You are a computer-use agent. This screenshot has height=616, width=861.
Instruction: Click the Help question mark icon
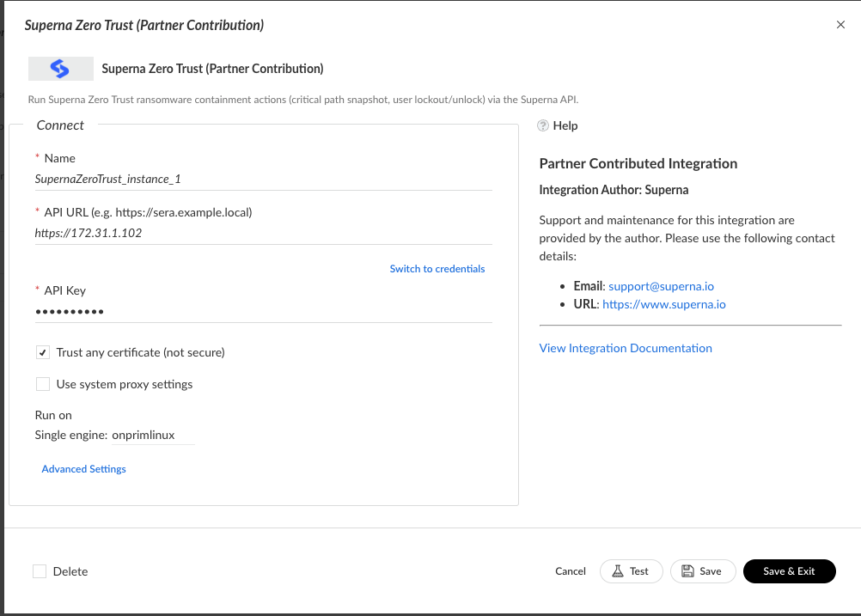click(543, 125)
